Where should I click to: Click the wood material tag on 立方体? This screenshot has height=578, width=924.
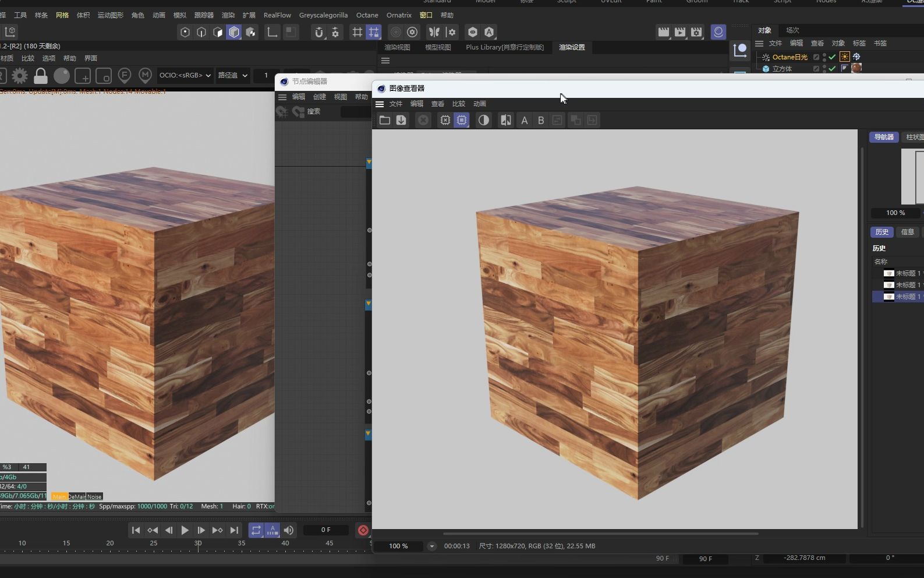tap(856, 68)
